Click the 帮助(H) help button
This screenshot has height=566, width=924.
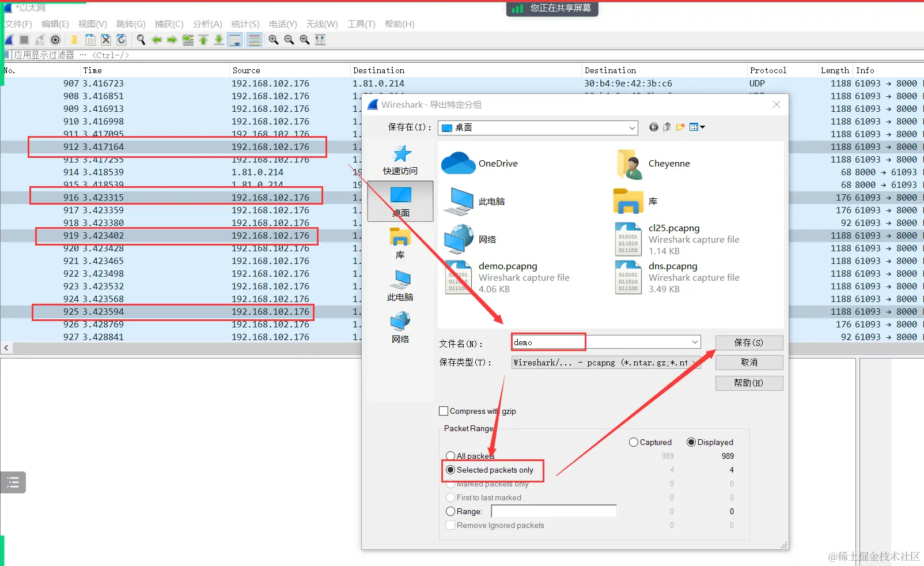749,383
